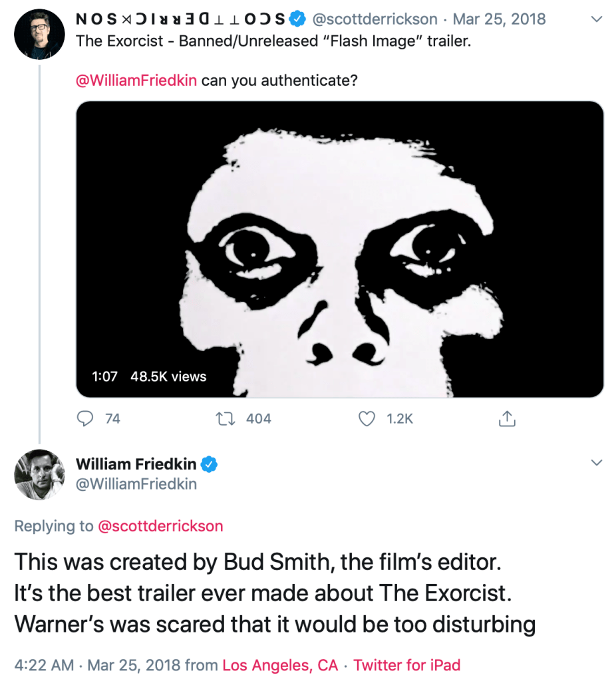
Task: Retweet the Exorcist trailer tweet
Action: (224, 418)
